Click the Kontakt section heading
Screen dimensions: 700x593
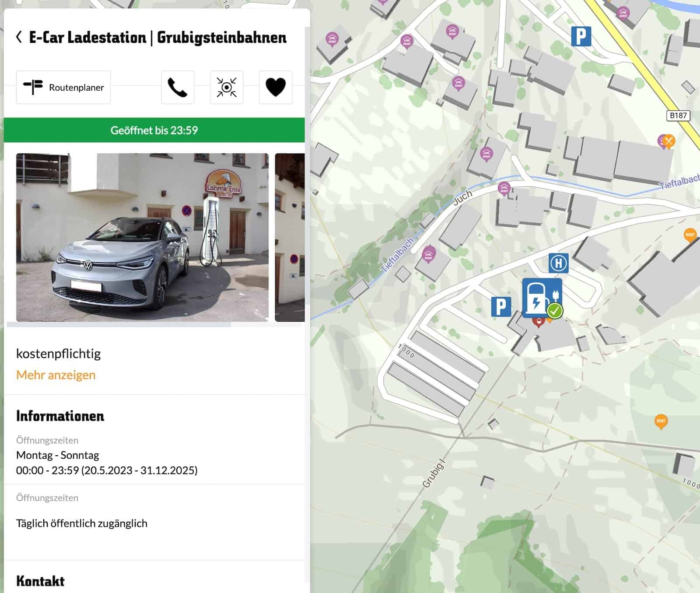pos(40,581)
